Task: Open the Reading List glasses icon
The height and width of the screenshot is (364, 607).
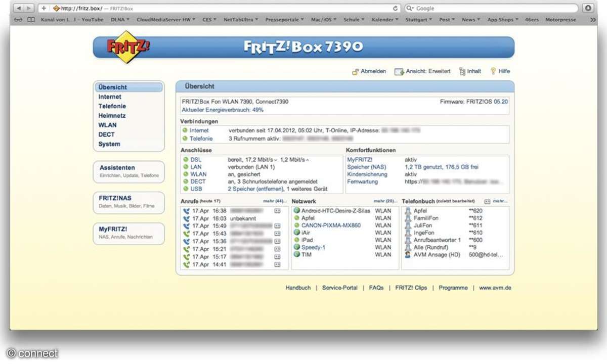Action: (19, 20)
